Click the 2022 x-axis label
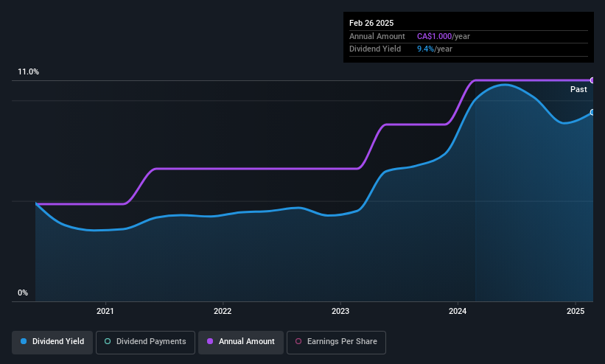Image resolution: width=605 pixels, height=364 pixels. pyautogui.click(x=223, y=311)
